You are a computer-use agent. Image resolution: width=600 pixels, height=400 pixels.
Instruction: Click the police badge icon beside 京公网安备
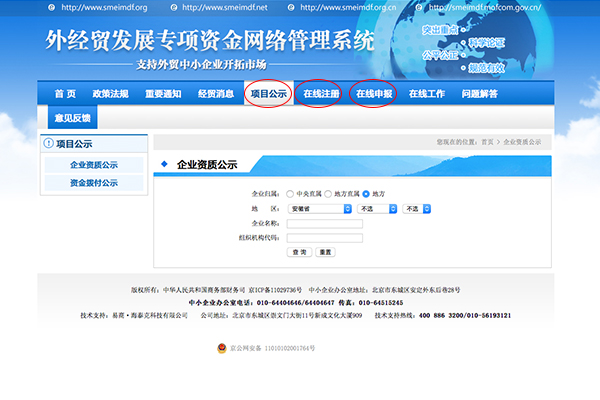(x=222, y=348)
